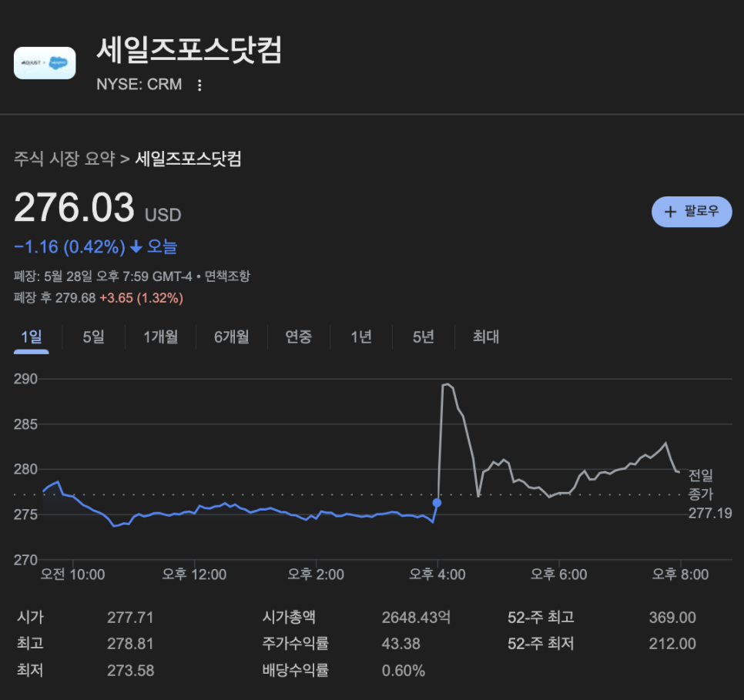
Task: Click the 오전 10:00 axis label
Action: [72, 574]
